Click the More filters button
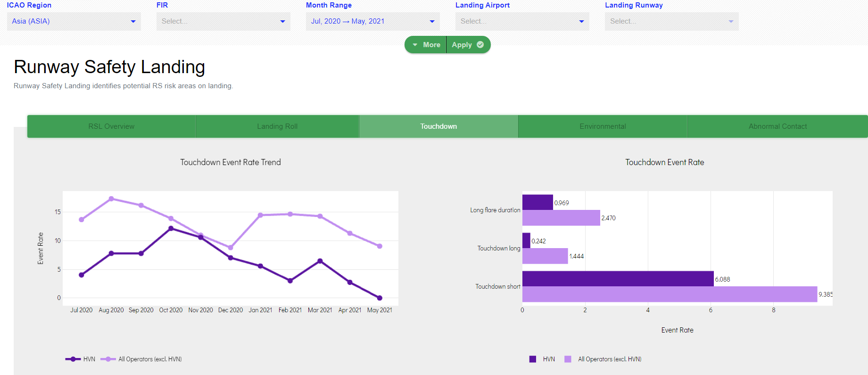Image resolution: width=868 pixels, height=375 pixels. point(426,45)
